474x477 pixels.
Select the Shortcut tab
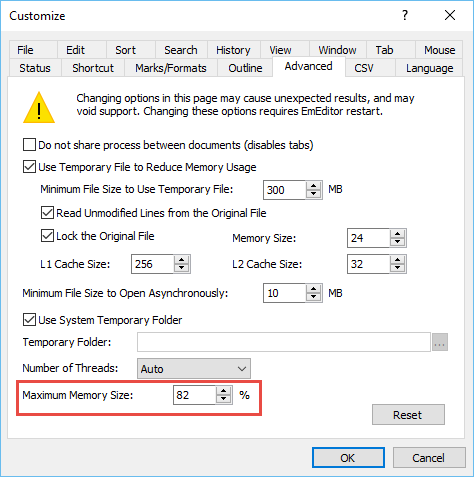93,68
